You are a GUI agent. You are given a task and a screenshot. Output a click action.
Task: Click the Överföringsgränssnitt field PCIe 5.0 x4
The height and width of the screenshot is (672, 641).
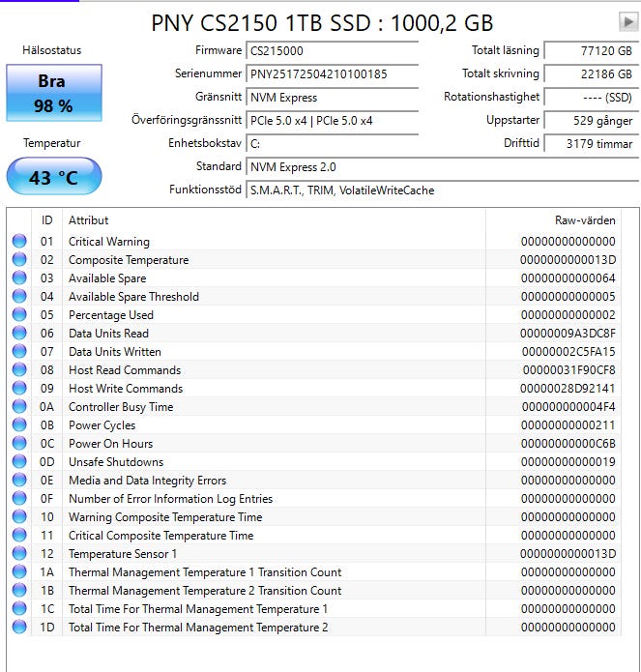(x=332, y=121)
